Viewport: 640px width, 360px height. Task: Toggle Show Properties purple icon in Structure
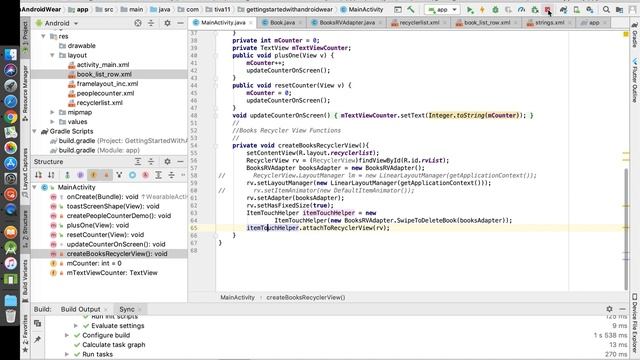pos(80,175)
